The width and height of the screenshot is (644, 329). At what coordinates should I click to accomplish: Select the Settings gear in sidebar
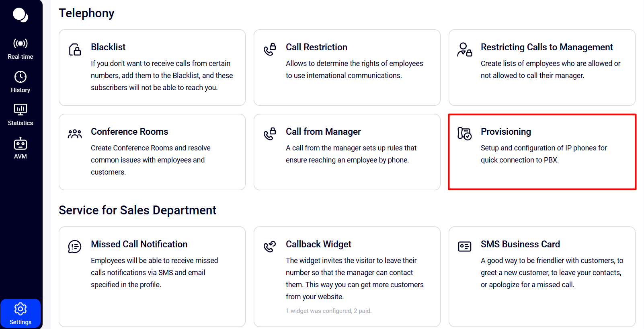(x=21, y=314)
